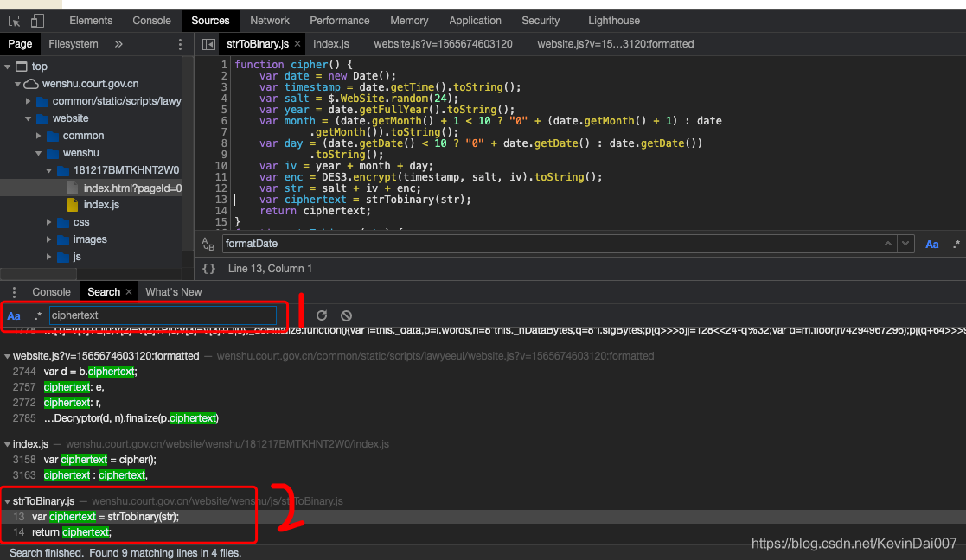The height and width of the screenshot is (560, 966).
Task: Toggle the device toolbar icon
Action: 37,21
